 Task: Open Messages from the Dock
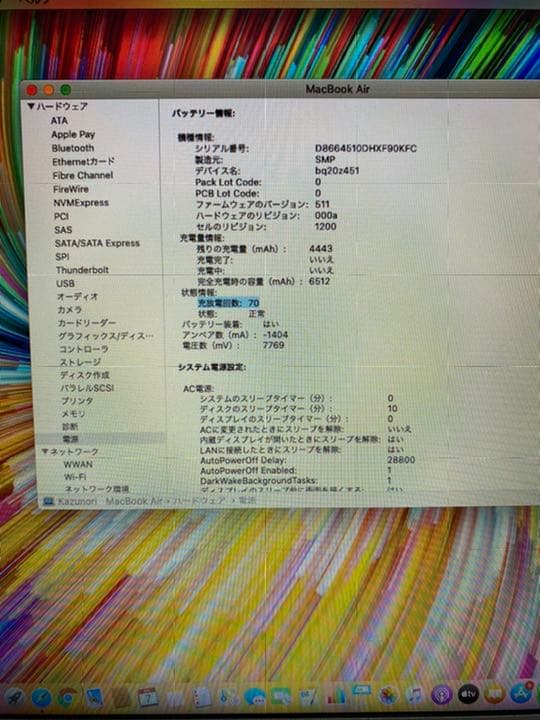(255, 696)
